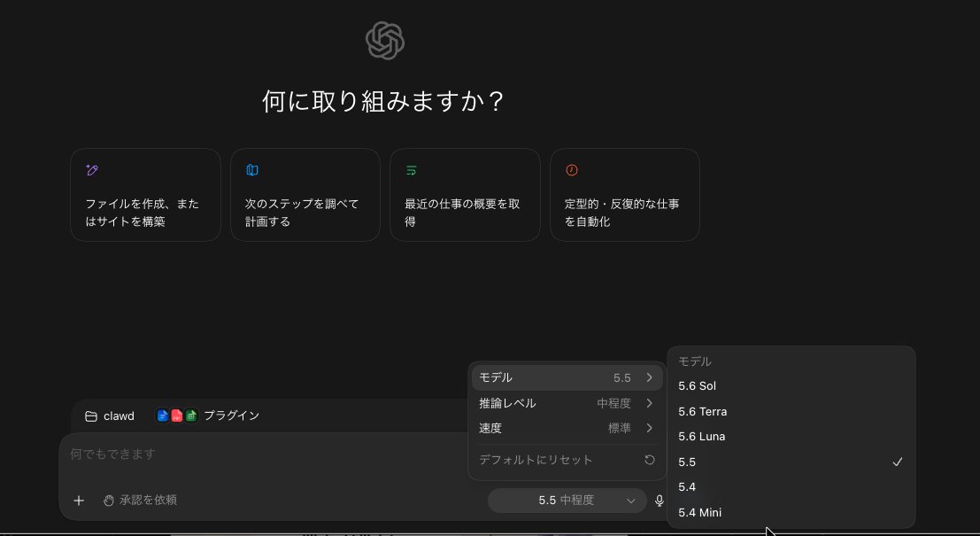Select the 5.6 Terra model
The image size is (980, 536).
791,412
